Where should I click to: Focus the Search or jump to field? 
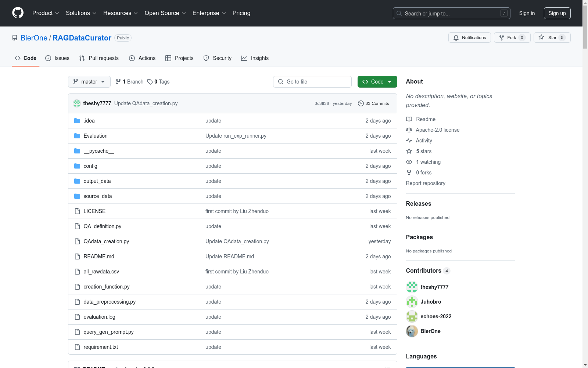pyautogui.click(x=452, y=13)
